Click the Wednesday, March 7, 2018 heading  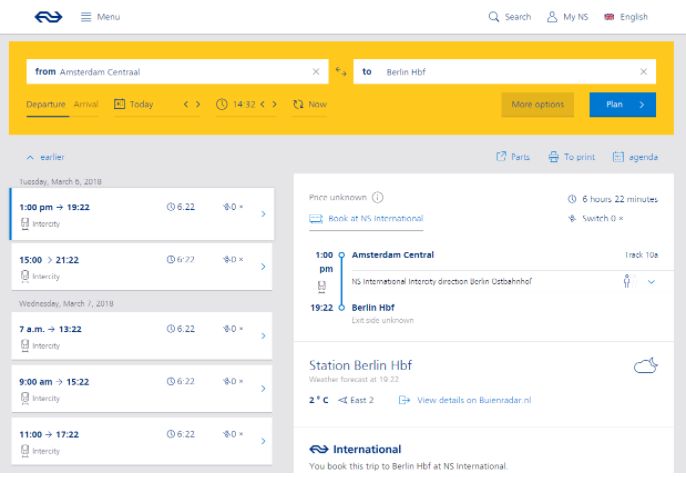[x=66, y=303]
